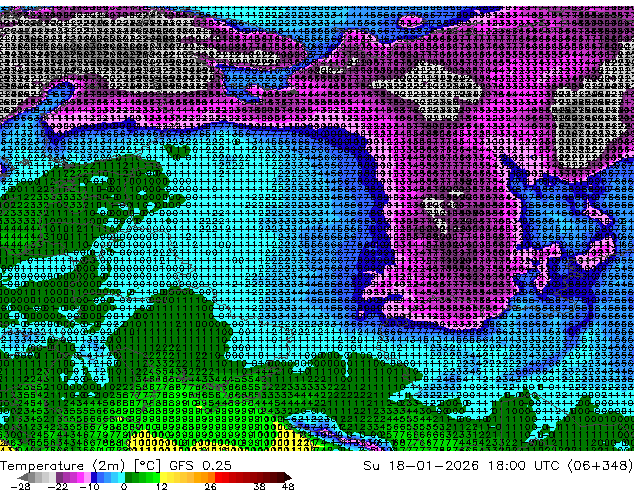Click the '12' legend value
The image size is (634, 490).
tap(162, 486)
